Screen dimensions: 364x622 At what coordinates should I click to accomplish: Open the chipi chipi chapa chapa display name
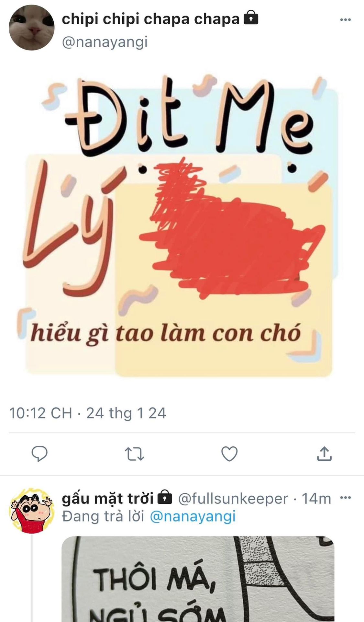pos(150,19)
